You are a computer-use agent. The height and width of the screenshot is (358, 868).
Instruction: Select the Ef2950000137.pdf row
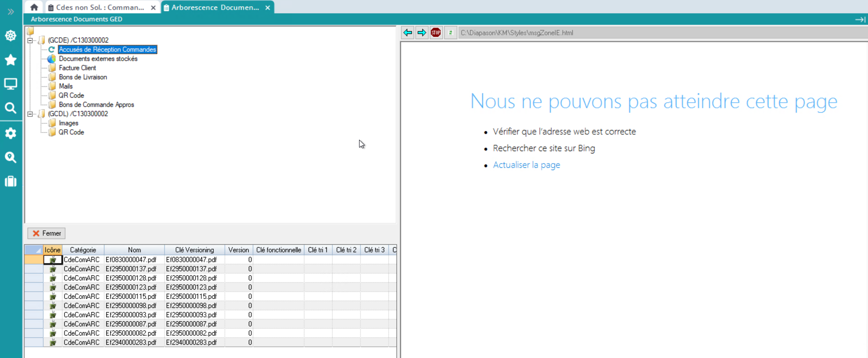tap(131, 269)
